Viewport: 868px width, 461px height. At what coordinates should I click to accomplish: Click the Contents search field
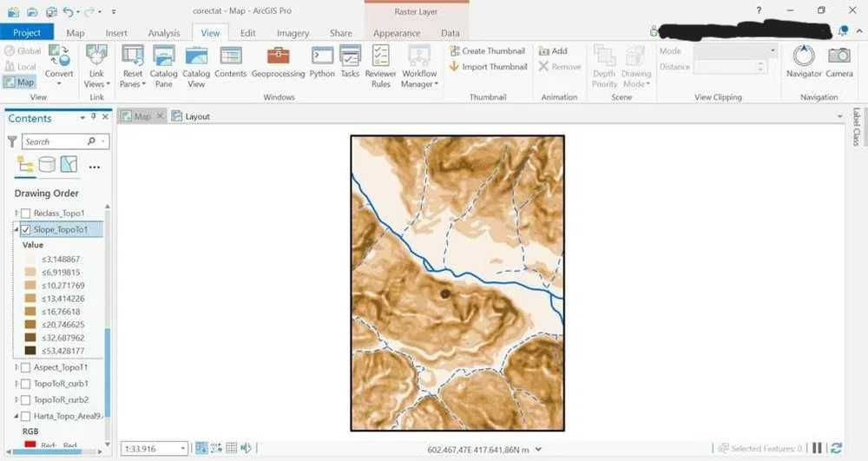point(56,142)
